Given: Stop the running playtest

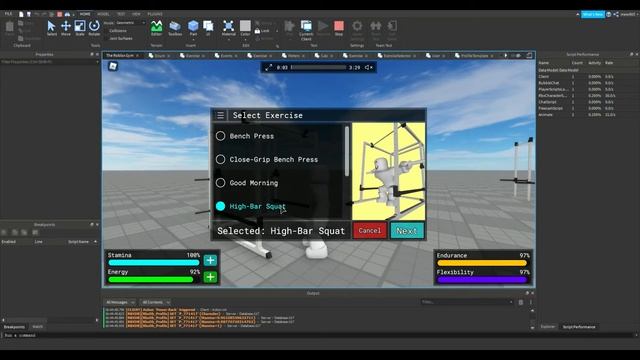Looking at the screenshot, I should point(339,28).
